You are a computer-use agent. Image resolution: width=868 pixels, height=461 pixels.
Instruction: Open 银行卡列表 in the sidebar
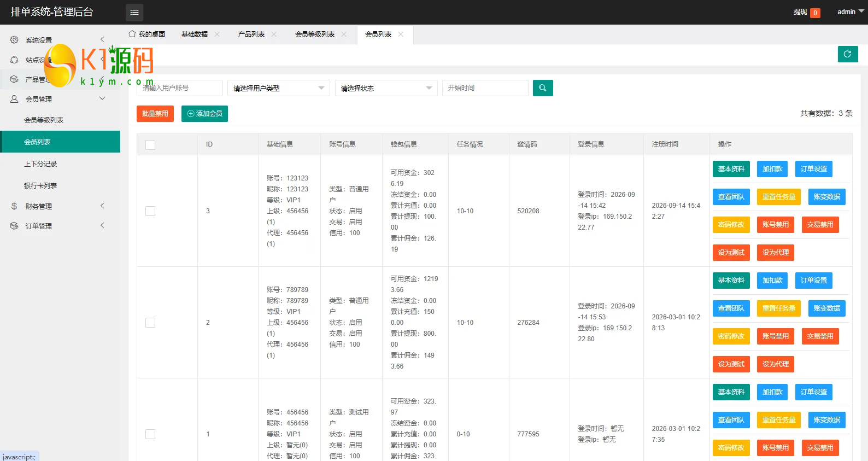[60, 185]
